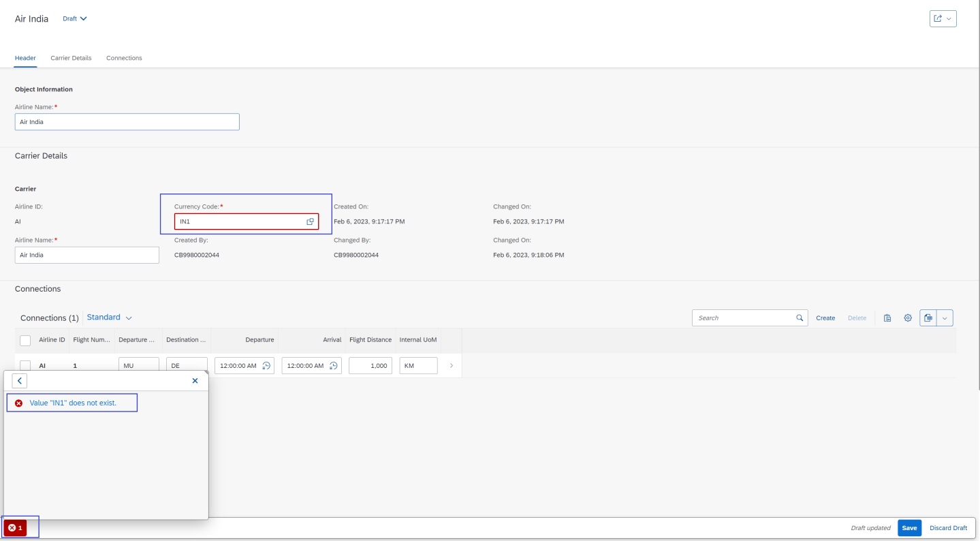Expand the Draft status dropdown
This screenshot has width=980, height=541.
tap(75, 18)
